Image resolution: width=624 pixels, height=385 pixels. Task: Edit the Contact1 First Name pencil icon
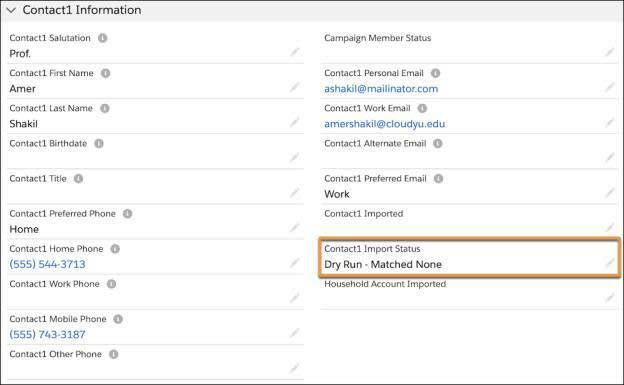tap(294, 87)
